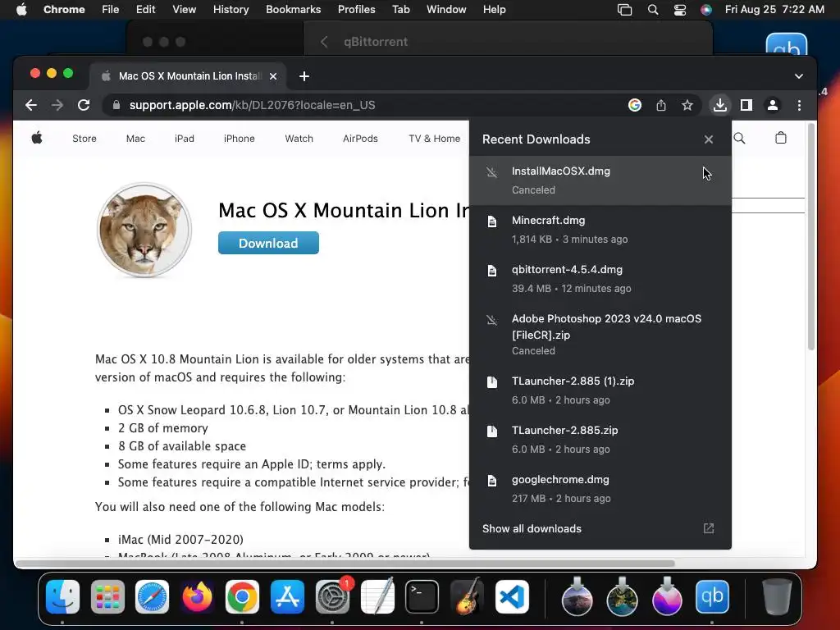The width and height of the screenshot is (840, 630).
Task: Open Control Center in menu bar
Action: [x=680, y=10]
